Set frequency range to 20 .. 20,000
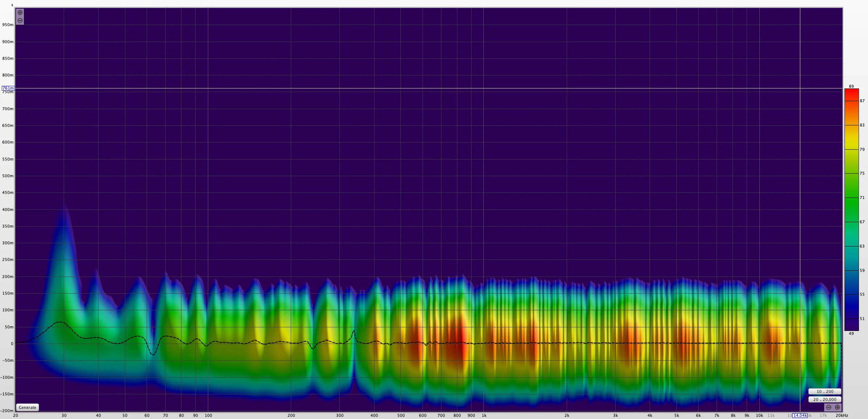868x419 pixels. click(825, 399)
